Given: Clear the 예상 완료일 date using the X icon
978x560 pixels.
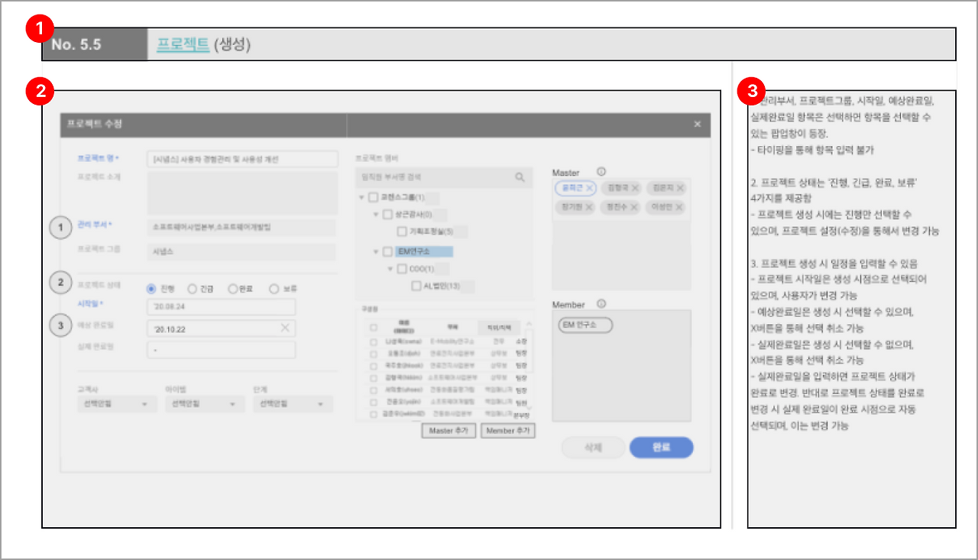Looking at the screenshot, I should click(x=285, y=328).
